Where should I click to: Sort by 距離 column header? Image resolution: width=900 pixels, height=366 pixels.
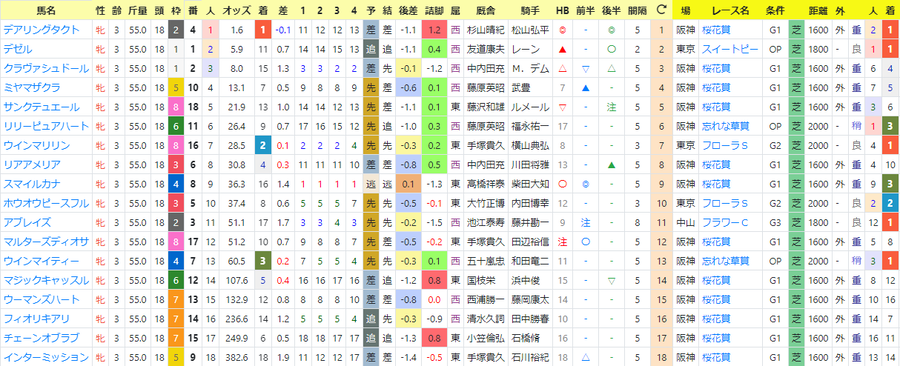(818, 10)
